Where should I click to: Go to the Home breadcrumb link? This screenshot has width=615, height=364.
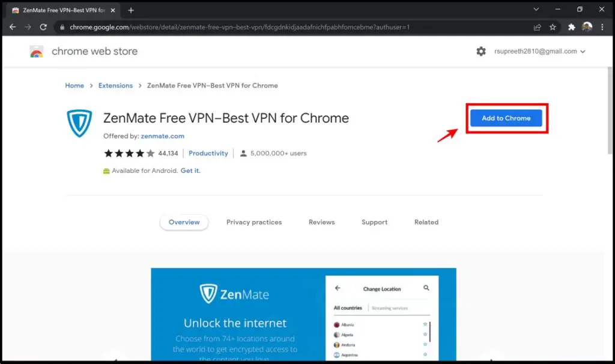click(x=74, y=85)
